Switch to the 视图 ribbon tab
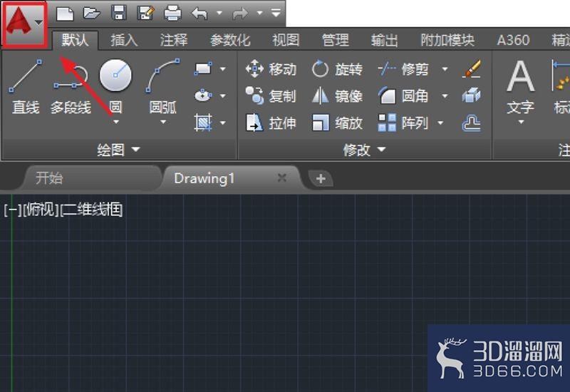 tap(286, 40)
